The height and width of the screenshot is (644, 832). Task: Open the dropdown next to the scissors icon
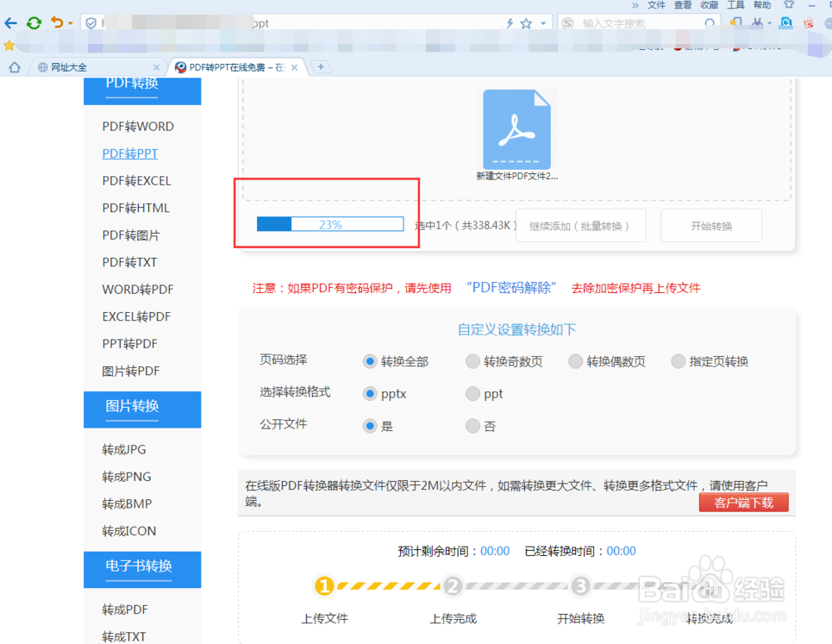click(770, 22)
